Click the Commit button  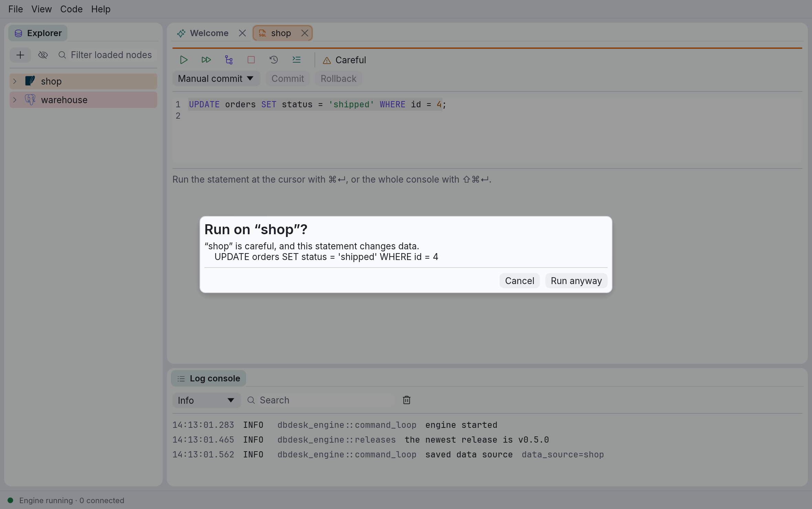coord(288,79)
